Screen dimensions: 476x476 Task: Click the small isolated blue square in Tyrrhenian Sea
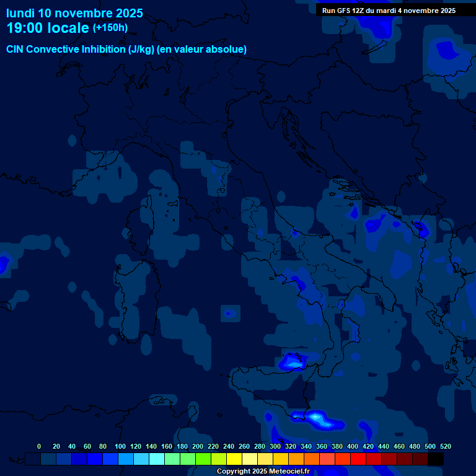229,313
